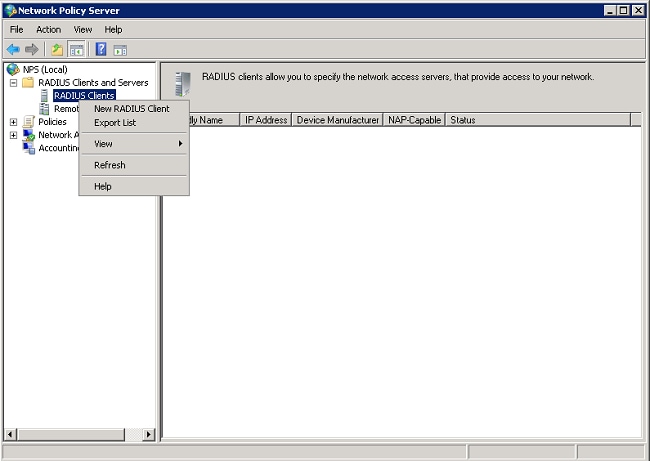Click the tree pane horizontal scrollbar thumb
The height and width of the screenshot is (461, 650).
71,434
